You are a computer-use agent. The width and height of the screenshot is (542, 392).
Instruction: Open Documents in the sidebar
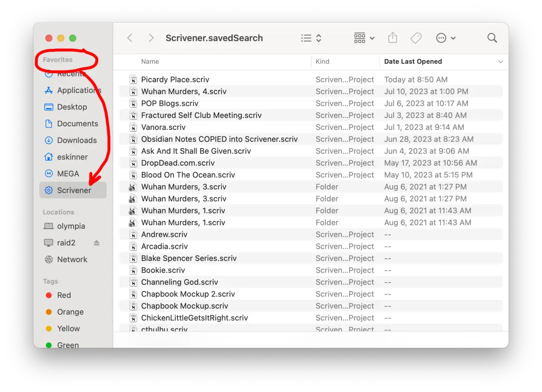pos(73,124)
